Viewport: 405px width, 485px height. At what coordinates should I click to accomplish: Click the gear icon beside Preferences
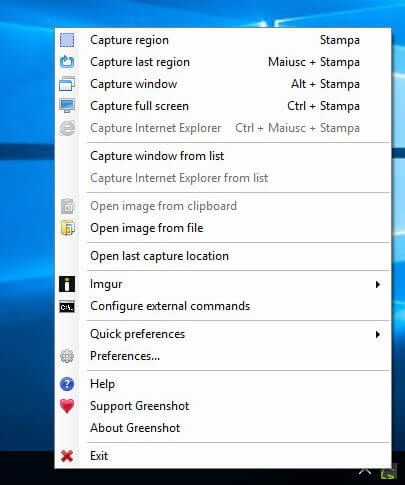tap(67, 356)
